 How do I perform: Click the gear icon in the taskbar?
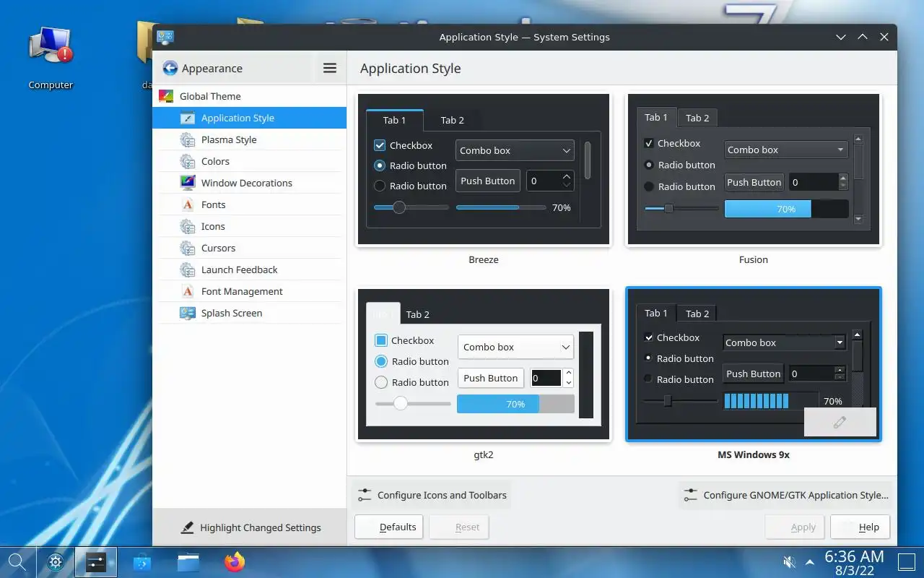click(56, 562)
